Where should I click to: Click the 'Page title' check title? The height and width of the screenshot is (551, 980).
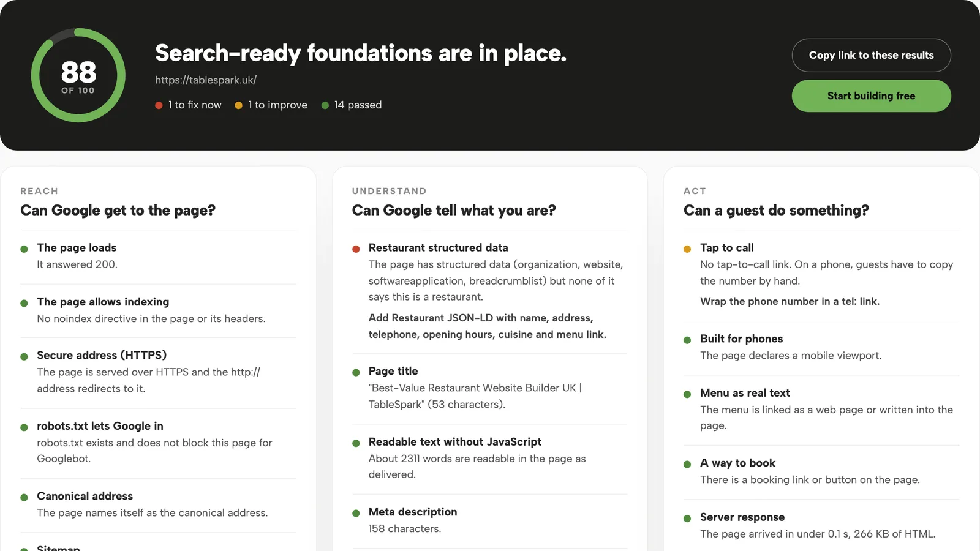coord(393,371)
